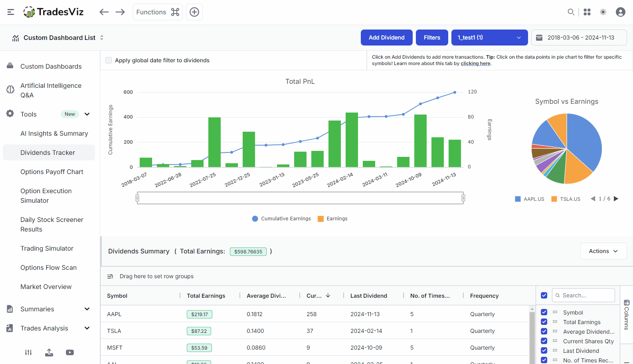
Task: Open Trading Simulator
Action: (x=47, y=248)
